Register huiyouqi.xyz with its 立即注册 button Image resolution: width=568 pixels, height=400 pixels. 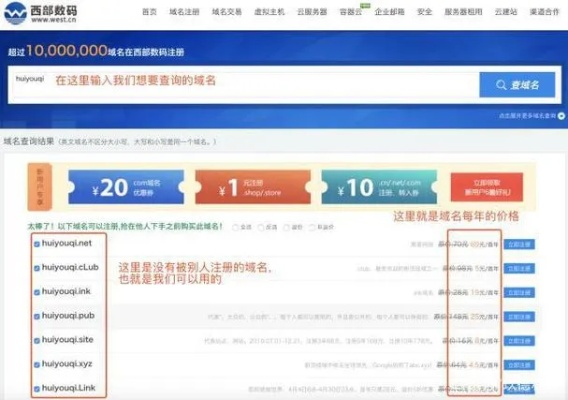(x=519, y=365)
